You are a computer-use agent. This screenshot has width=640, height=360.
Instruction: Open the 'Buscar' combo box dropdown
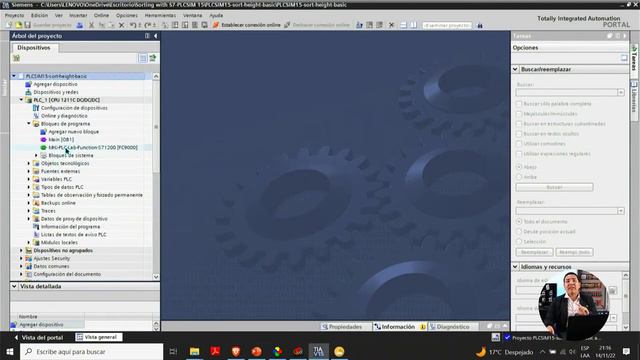pos(620,93)
